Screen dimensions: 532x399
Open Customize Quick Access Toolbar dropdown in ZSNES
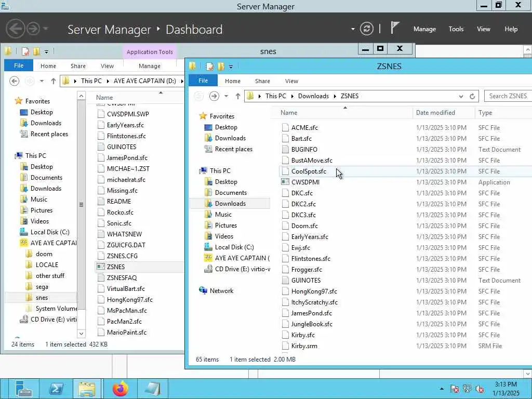[231, 67]
